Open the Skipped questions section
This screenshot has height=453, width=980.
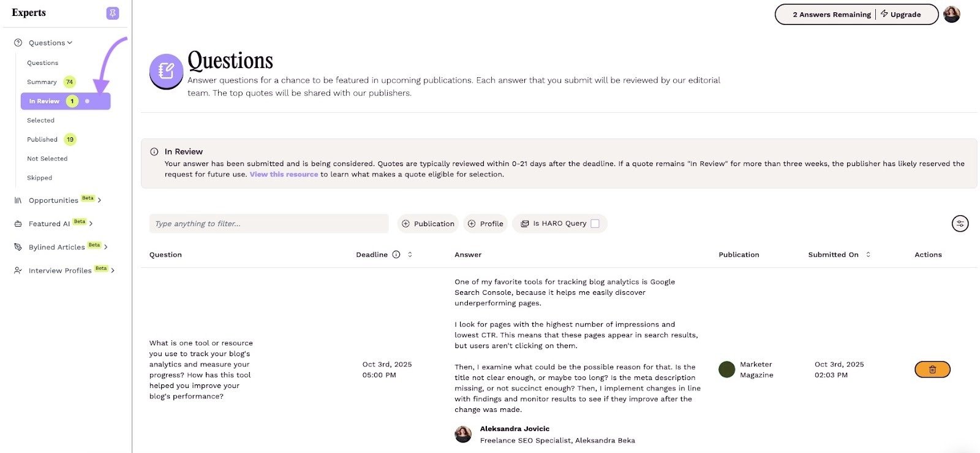(x=39, y=178)
